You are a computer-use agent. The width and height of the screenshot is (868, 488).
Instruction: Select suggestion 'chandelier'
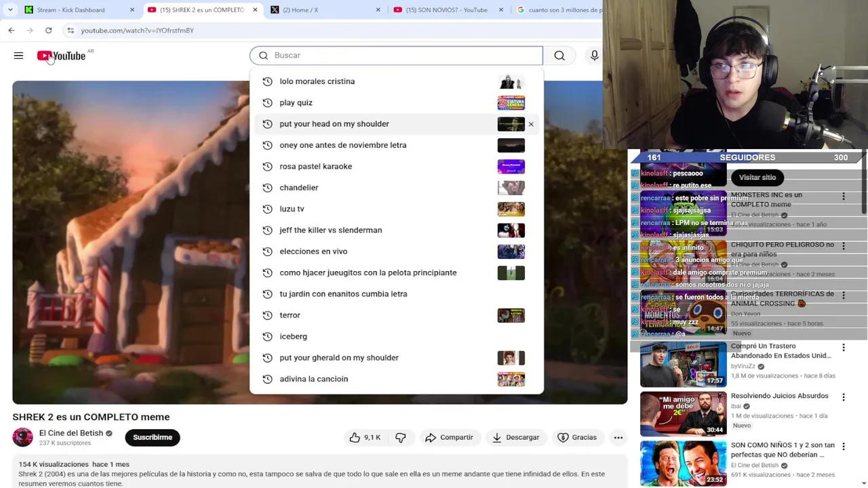(397, 188)
